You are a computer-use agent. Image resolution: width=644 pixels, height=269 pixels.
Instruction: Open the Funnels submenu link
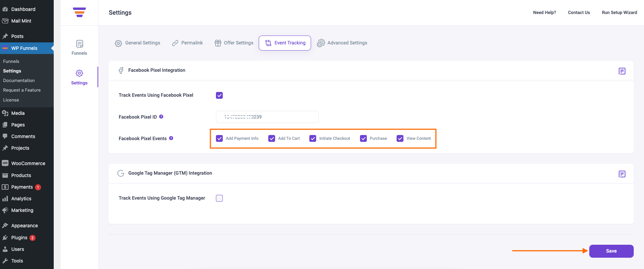point(11,62)
